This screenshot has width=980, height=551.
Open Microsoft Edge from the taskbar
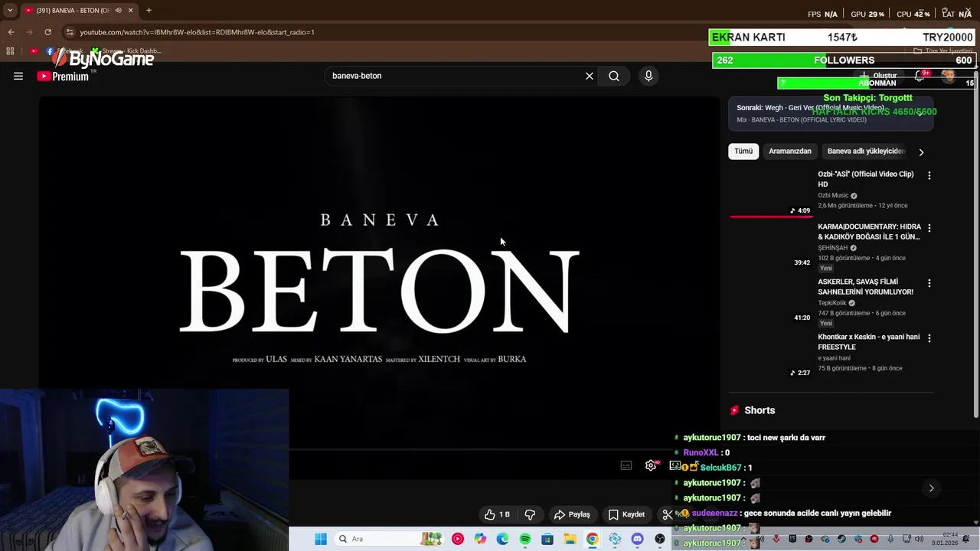[502, 539]
